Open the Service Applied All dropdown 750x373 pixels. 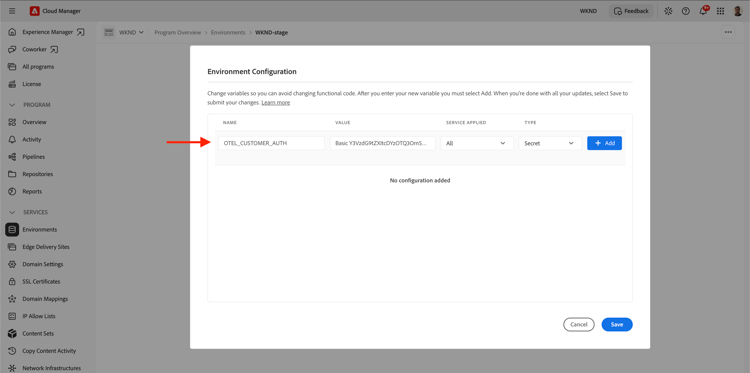[x=477, y=143]
